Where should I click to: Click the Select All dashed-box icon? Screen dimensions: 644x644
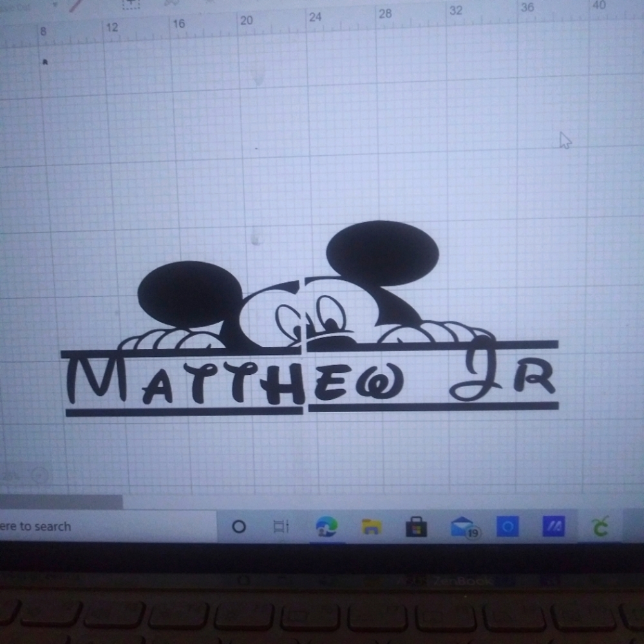tap(131, 4)
